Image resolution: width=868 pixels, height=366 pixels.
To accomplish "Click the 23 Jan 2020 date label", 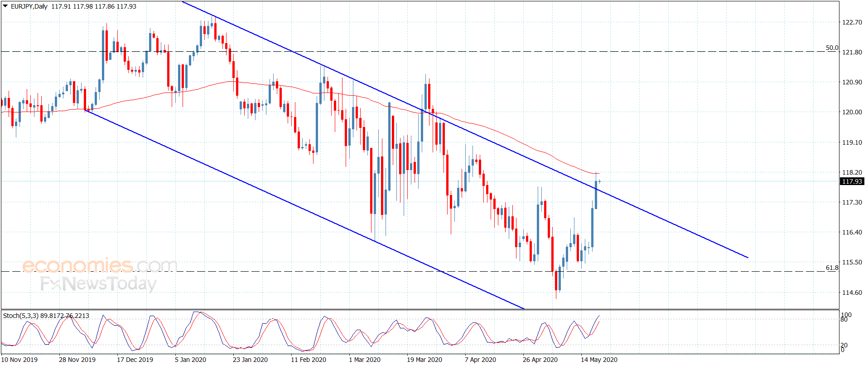I will click(x=250, y=360).
